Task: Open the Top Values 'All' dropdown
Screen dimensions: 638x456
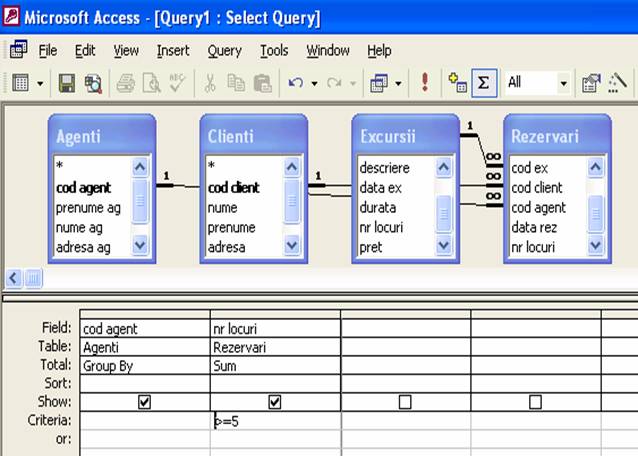Action: click(x=563, y=83)
